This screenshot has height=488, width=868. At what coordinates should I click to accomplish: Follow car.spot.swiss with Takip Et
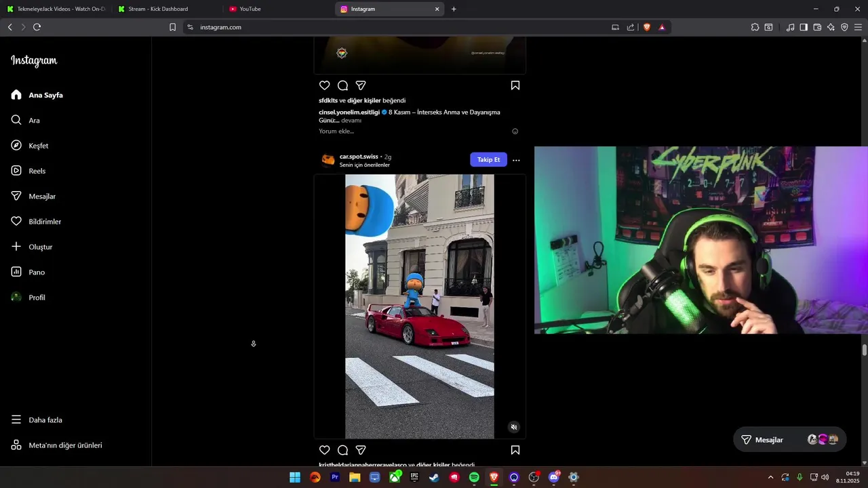click(x=488, y=159)
